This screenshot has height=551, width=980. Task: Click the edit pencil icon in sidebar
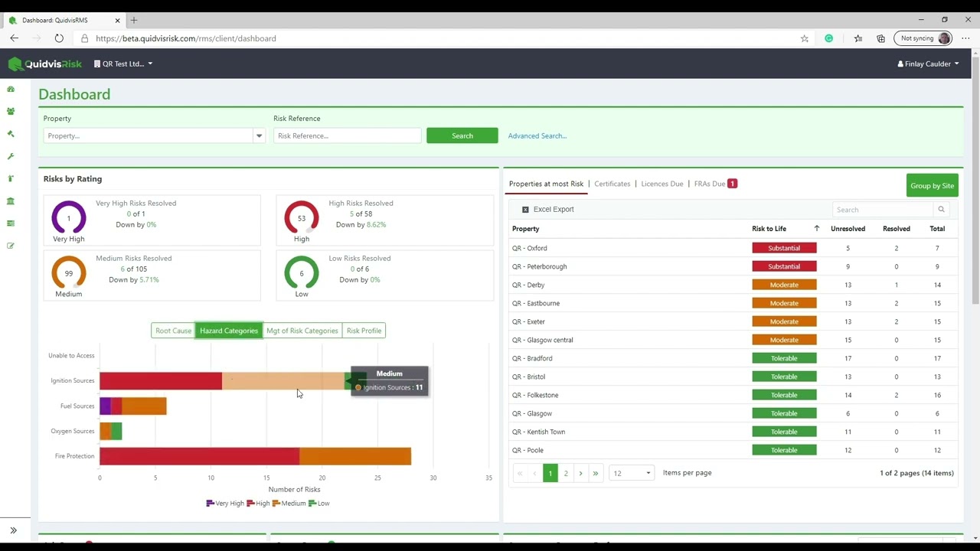(x=11, y=246)
